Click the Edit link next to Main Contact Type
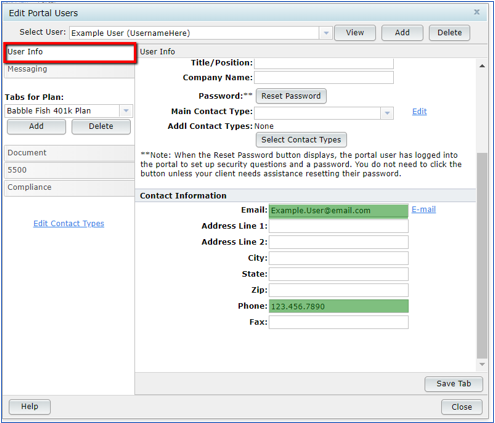Screen dimensions: 495x423 click(419, 112)
